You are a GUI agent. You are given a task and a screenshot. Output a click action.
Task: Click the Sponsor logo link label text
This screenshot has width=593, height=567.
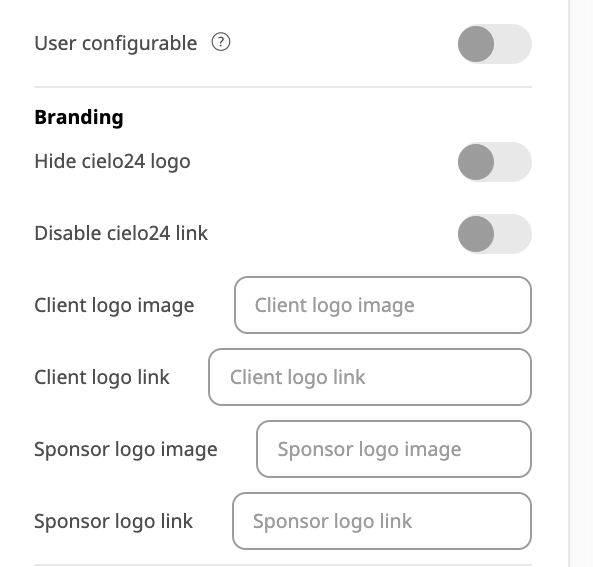113,521
